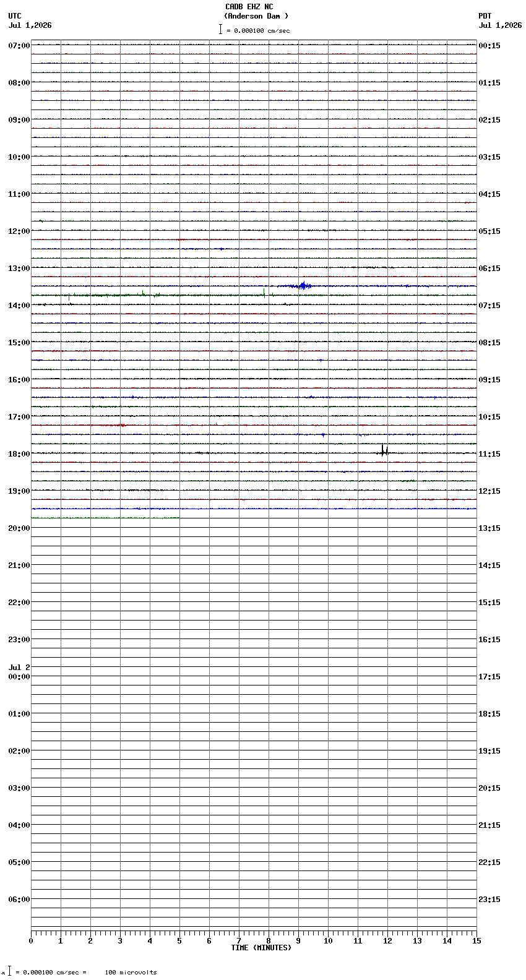This screenshot has height=980, width=526.
Task: Click the 02:00 UTC time label
Action: pos(19,751)
